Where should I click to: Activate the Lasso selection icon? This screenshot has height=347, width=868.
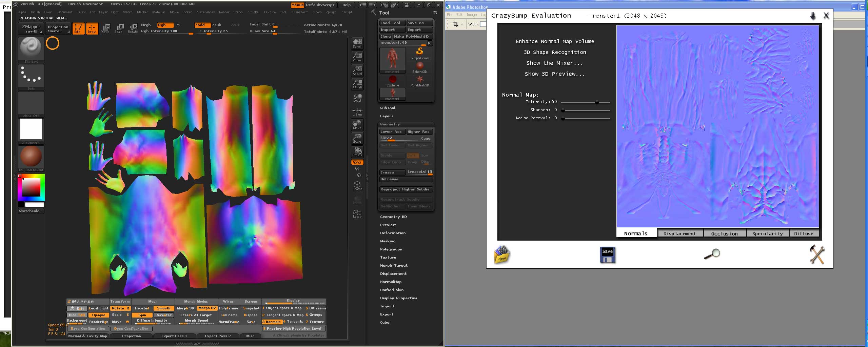[x=357, y=213]
